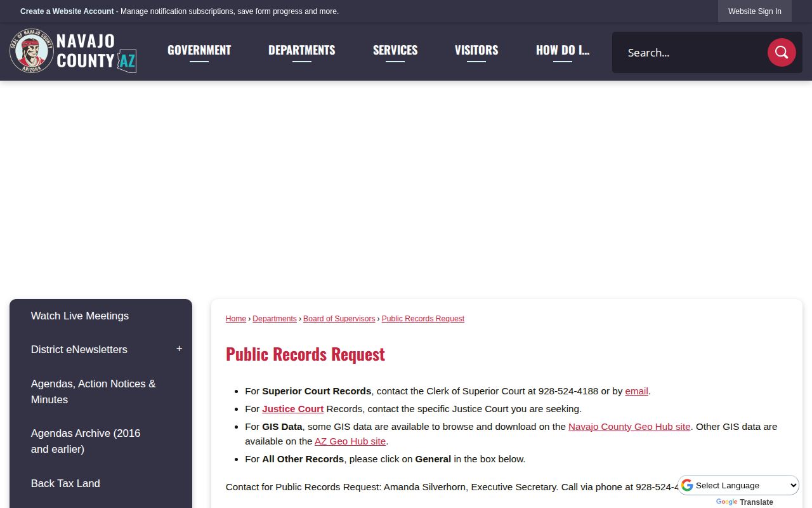This screenshot has width=812, height=508.
Task: Go to Home breadcrumb link
Action: coord(236,319)
